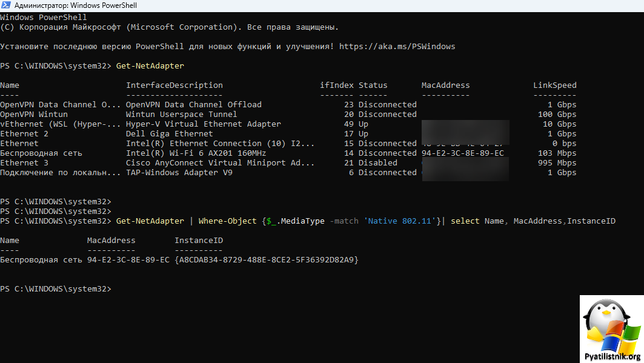644x363 pixels.
Task: Click the '10 Gbps' link speed of vEthernet
Action: click(x=560, y=124)
